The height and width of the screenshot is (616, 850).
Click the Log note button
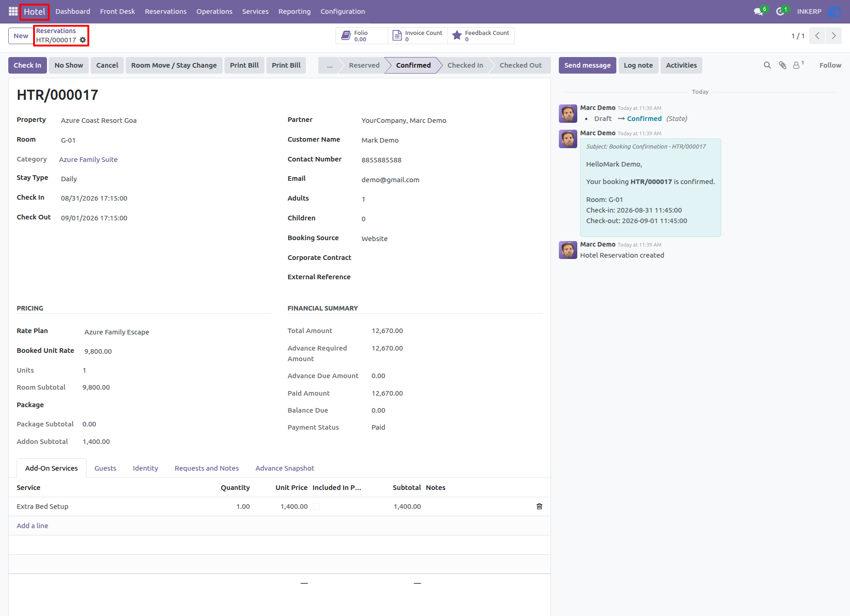[x=638, y=65]
